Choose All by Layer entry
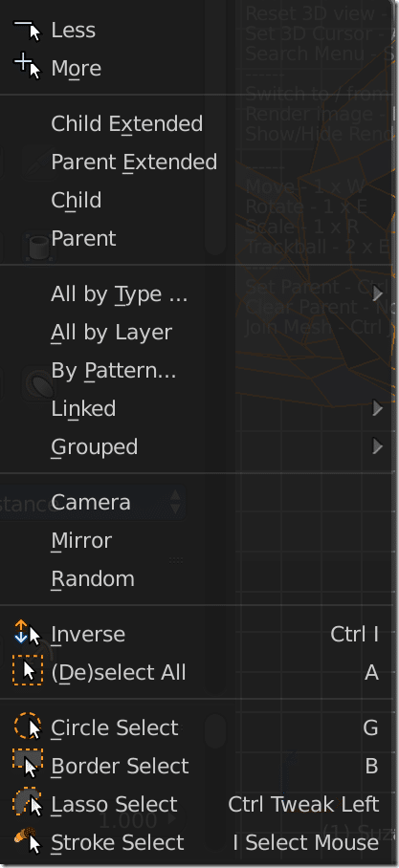 (x=111, y=332)
